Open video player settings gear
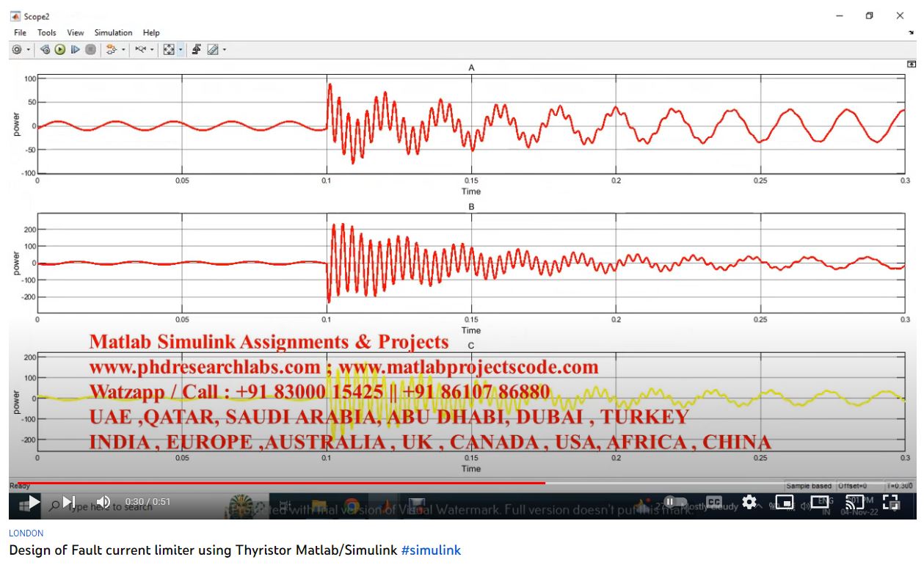 [x=749, y=502]
